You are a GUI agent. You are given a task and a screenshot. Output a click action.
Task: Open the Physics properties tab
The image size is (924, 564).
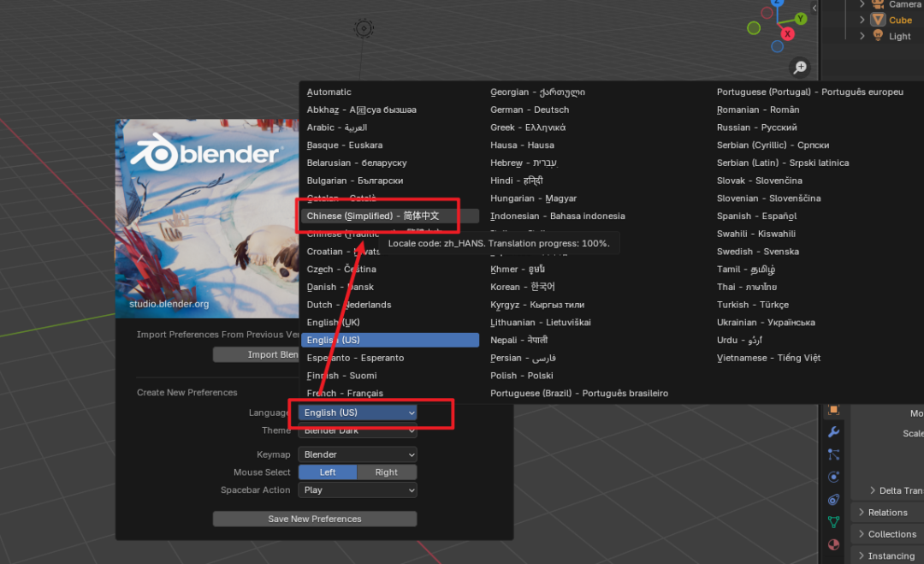[x=833, y=477]
